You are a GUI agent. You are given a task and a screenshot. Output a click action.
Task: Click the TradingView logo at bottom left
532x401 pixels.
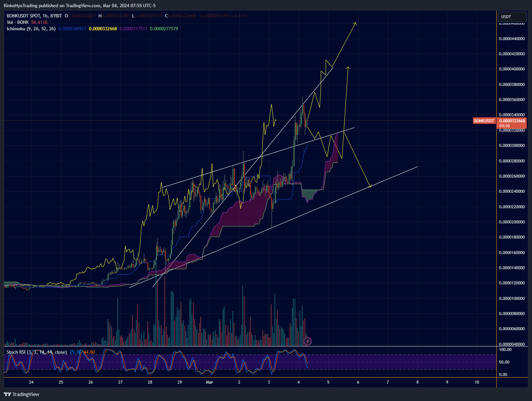click(22, 394)
